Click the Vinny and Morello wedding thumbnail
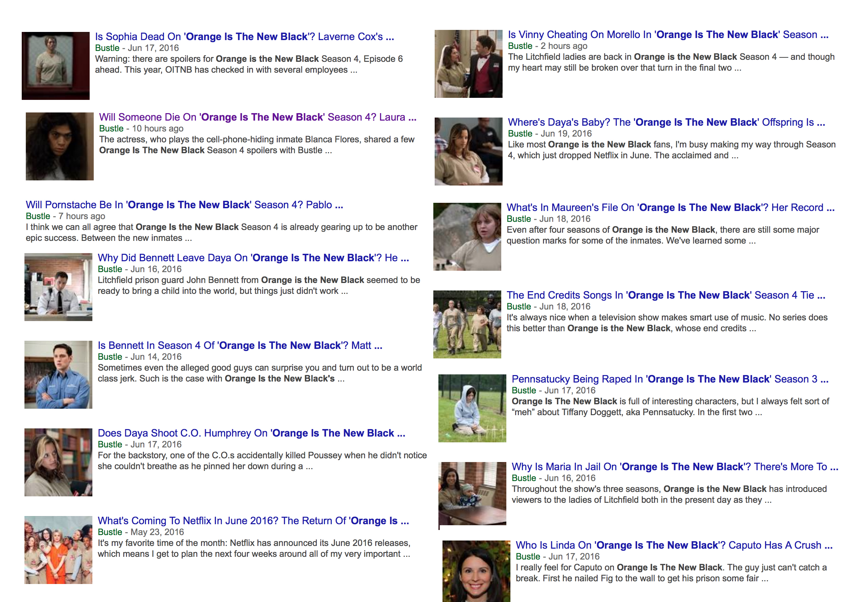Screen dimensions: 868x602 [469, 64]
